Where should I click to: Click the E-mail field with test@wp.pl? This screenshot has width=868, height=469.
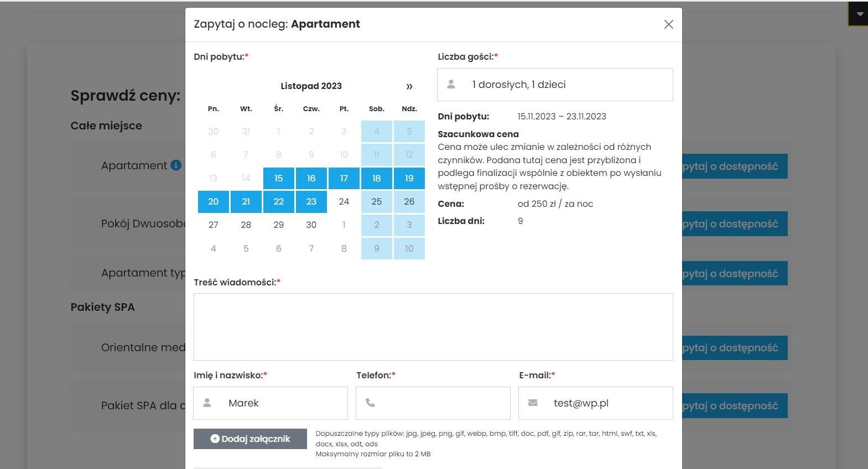pyautogui.click(x=603, y=403)
